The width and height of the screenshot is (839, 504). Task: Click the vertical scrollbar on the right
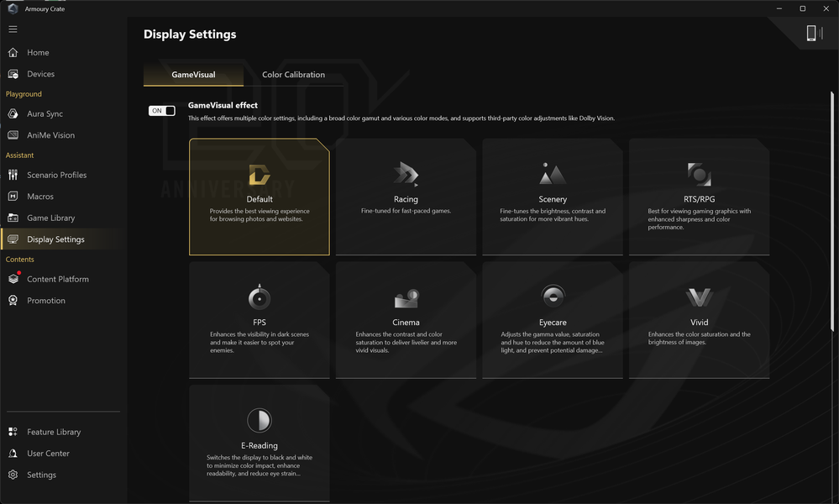click(832, 212)
